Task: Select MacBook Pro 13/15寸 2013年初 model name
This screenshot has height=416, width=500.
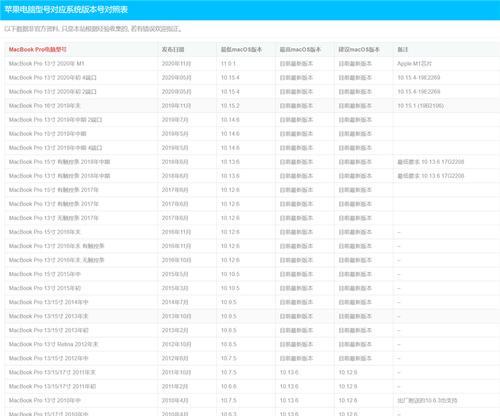Action: tap(48, 330)
